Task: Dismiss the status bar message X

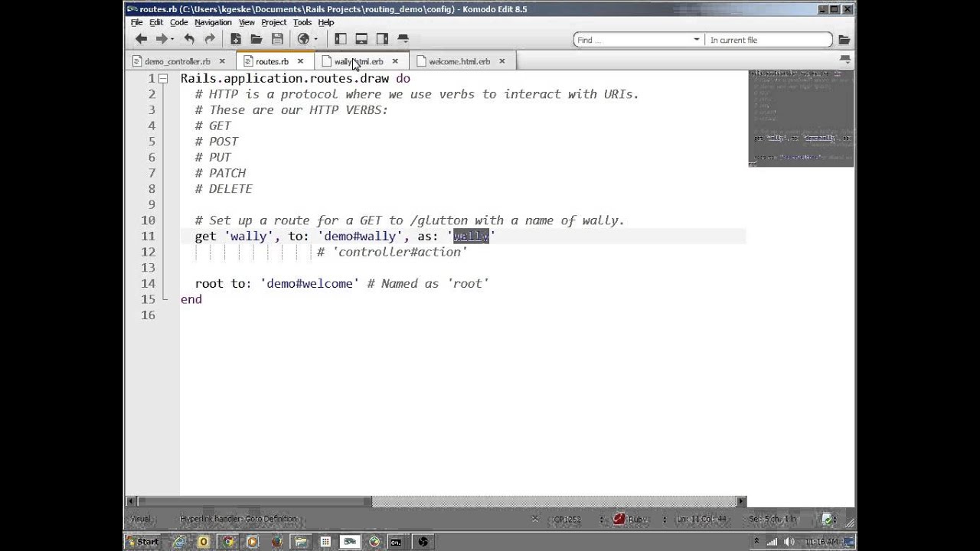Action: [x=535, y=519]
